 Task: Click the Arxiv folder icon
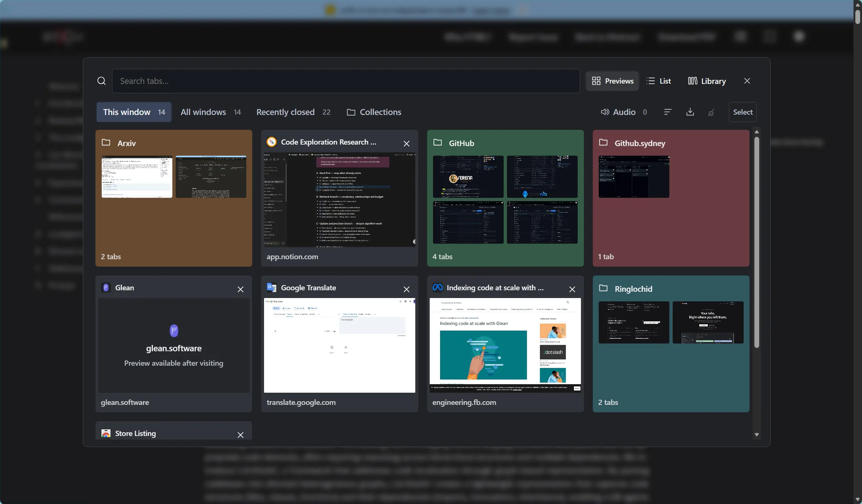click(x=106, y=142)
